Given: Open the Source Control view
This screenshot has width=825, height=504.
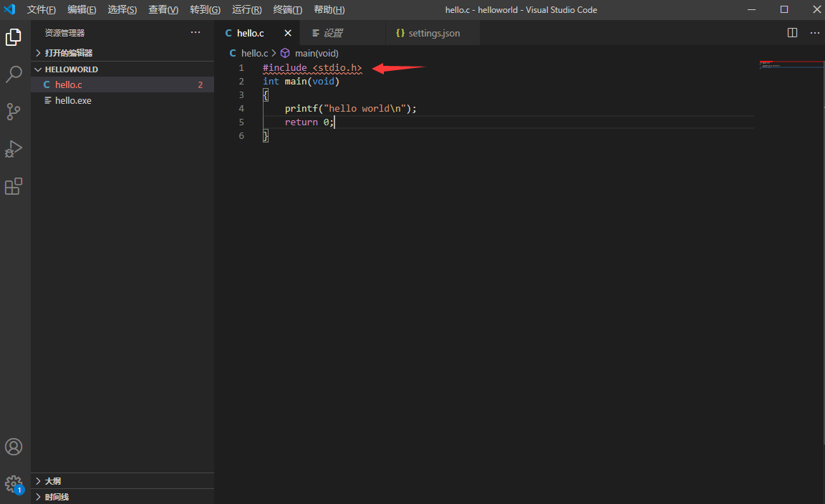Looking at the screenshot, I should coord(14,112).
